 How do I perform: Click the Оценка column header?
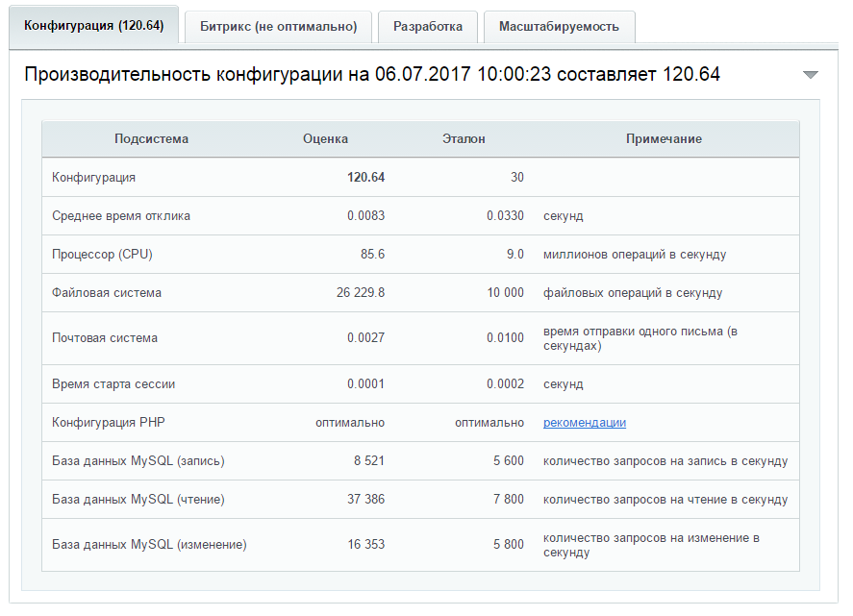point(325,139)
